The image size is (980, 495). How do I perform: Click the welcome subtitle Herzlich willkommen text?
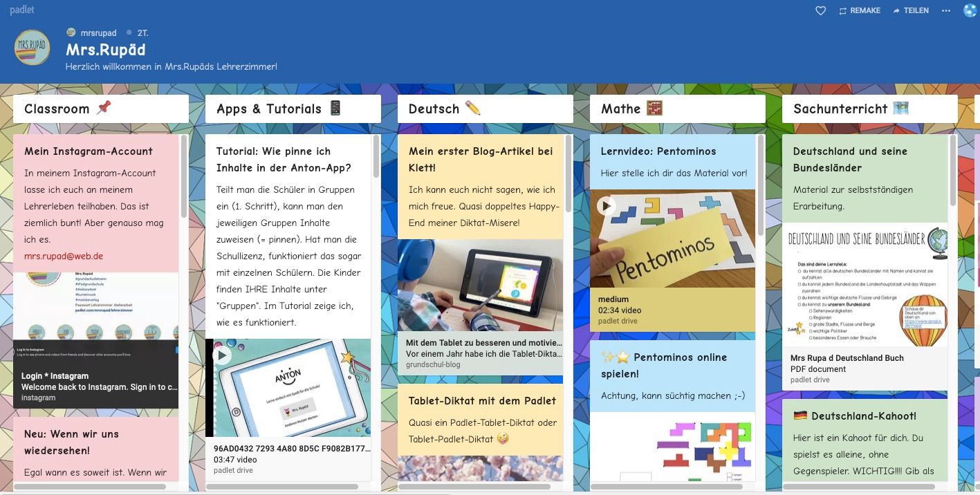(x=171, y=67)
